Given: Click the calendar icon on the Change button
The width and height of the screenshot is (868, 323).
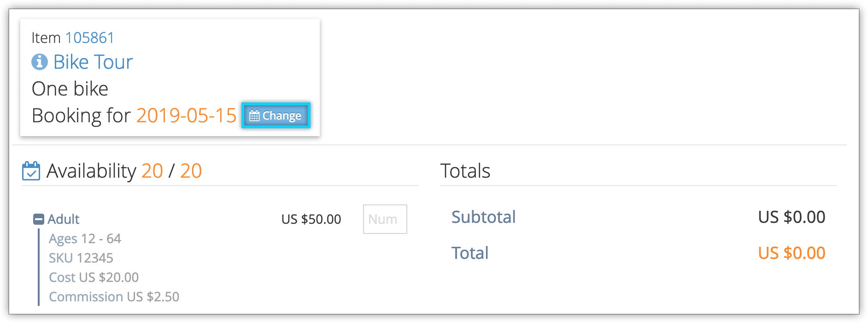Looking at the screenshot, I should [x=254, y=115].
